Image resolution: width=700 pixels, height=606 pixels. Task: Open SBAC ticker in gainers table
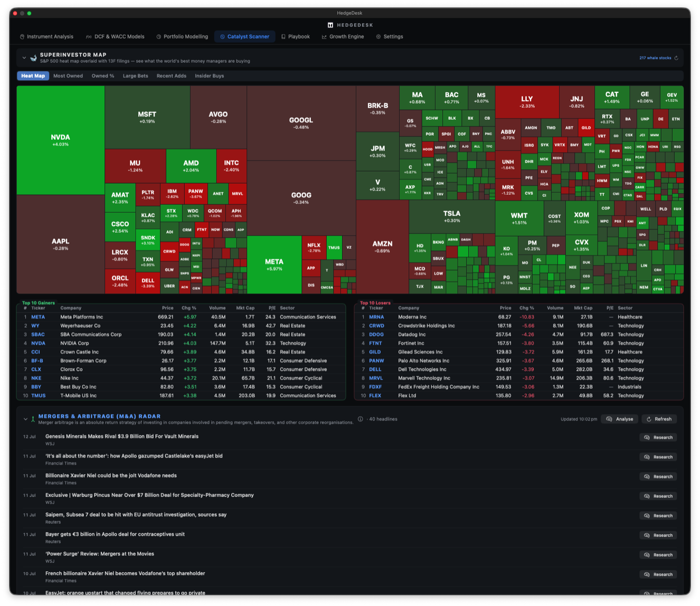pyautogui.click(x=38, y=335)
